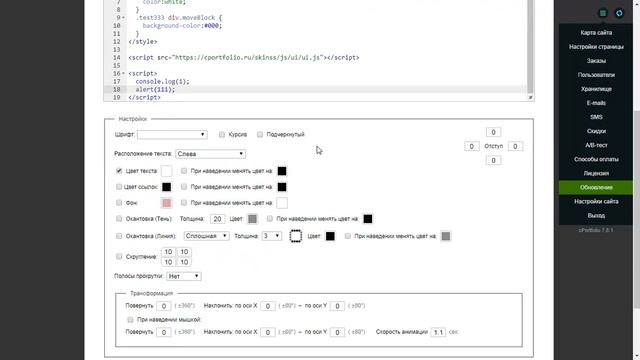The height and width of the screenshot is (360, 640).
Task: Click the top Отступ input field
Action: coord(493,132)
